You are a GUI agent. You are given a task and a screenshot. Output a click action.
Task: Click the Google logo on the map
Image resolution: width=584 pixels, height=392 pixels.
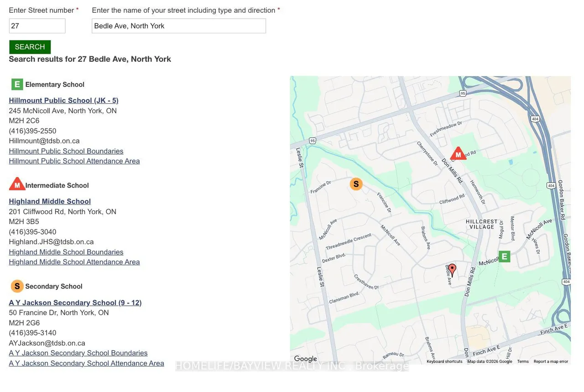[305, 359]
